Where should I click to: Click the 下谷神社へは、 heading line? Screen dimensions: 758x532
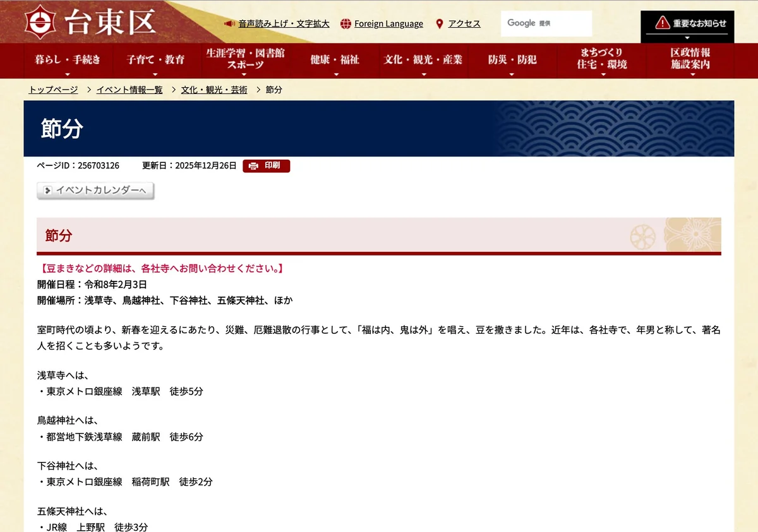[x=68, y=466]
